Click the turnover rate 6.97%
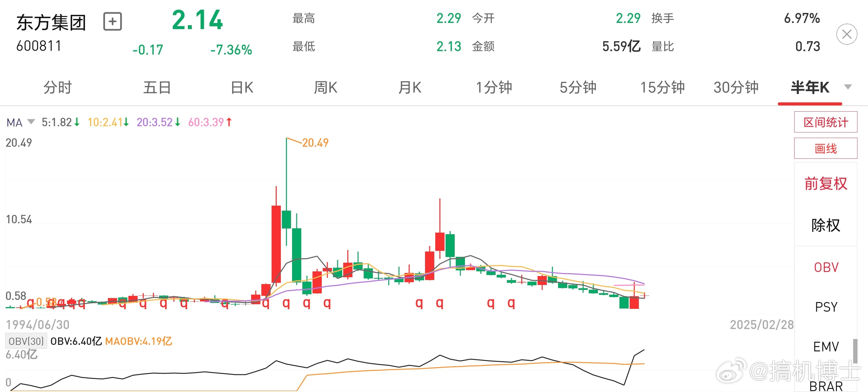 point(802,18)
